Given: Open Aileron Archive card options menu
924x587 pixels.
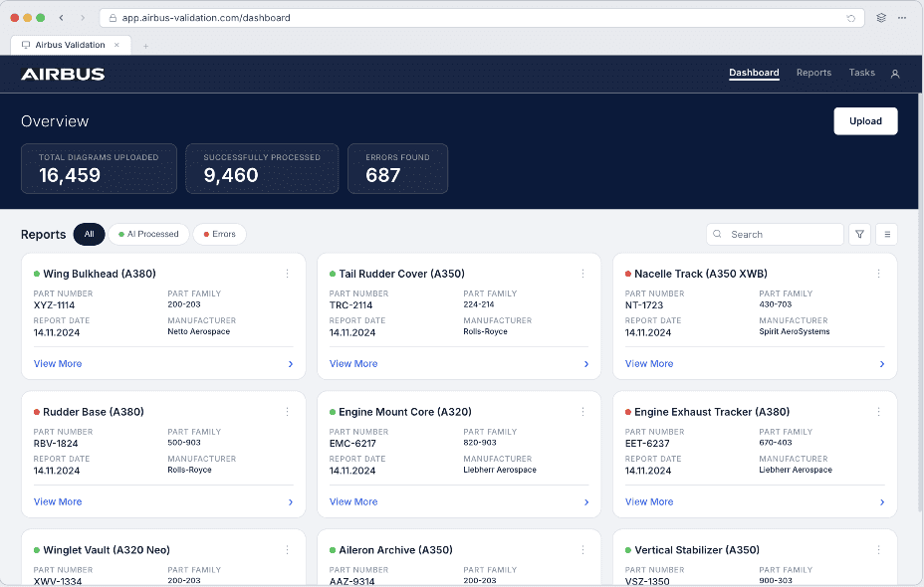Looking at the screenshot, I should coord(582,549).
